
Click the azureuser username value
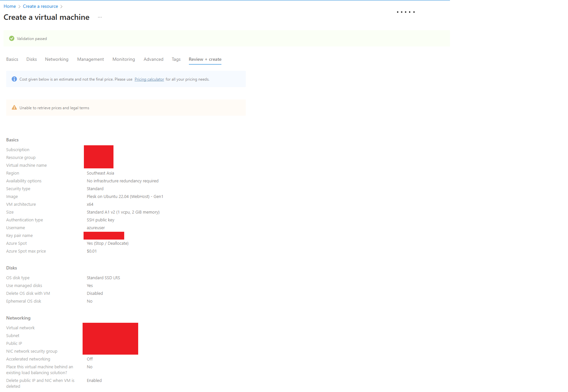point(96,228)
